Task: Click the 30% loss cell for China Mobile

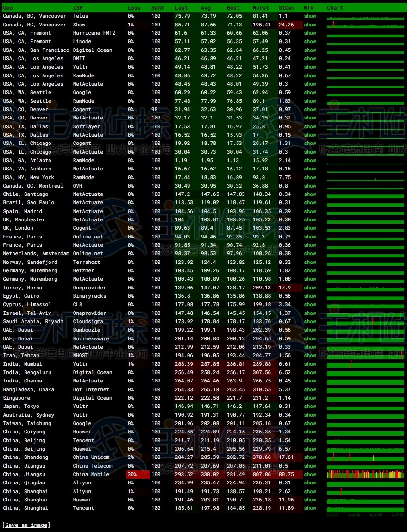Action: click(x=138, y=474)
